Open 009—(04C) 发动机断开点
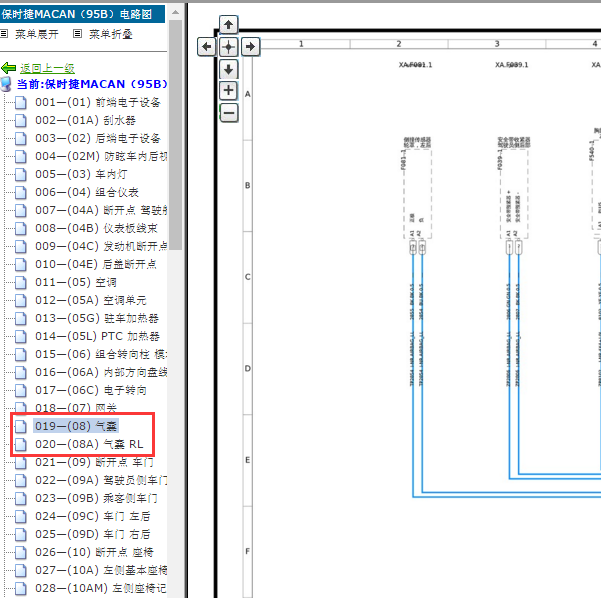The image size is (601, 598). click(x=101, y=246)
